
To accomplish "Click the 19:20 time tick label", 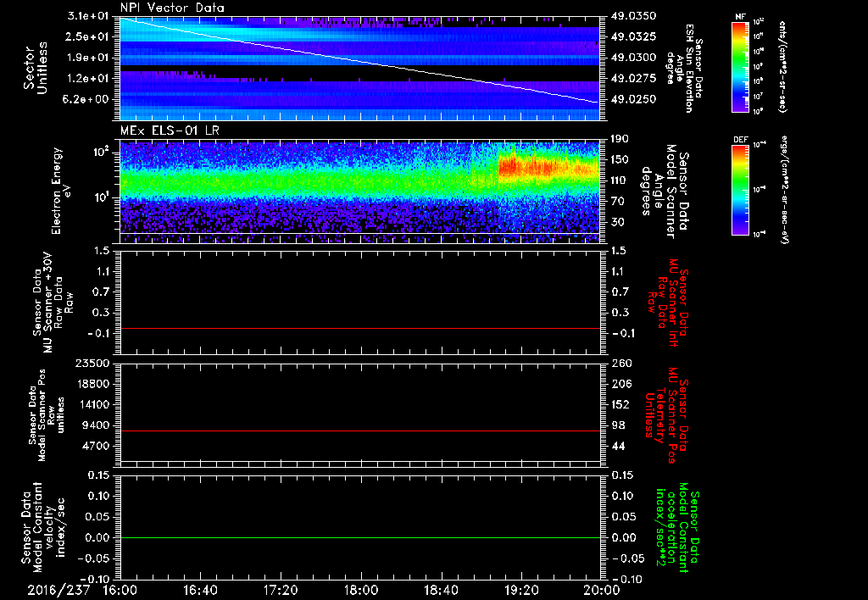I will 521,590.
